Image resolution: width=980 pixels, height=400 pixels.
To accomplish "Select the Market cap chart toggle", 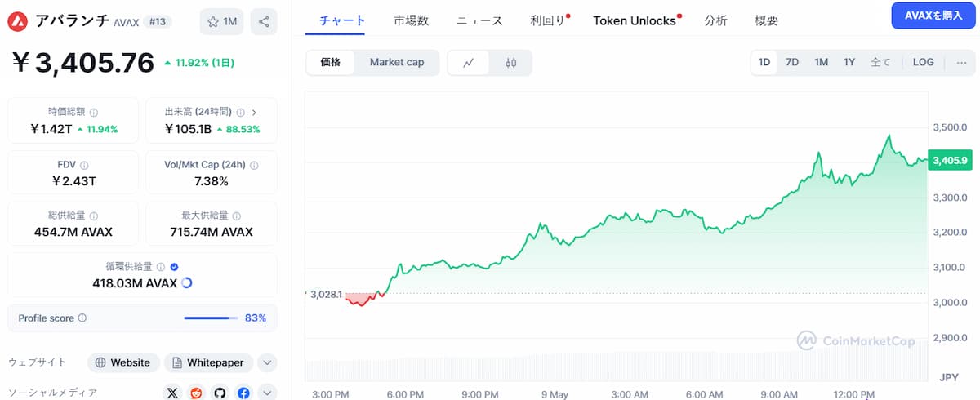I will (x=397, y=62).
